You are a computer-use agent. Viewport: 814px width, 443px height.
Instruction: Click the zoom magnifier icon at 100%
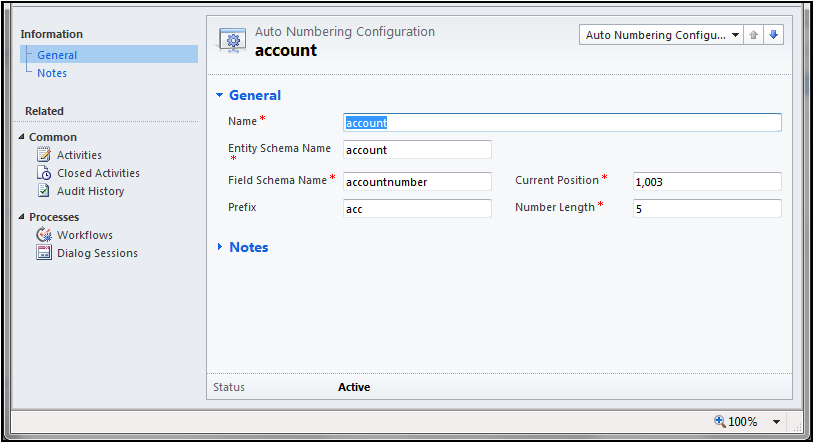tap(720, 421)
